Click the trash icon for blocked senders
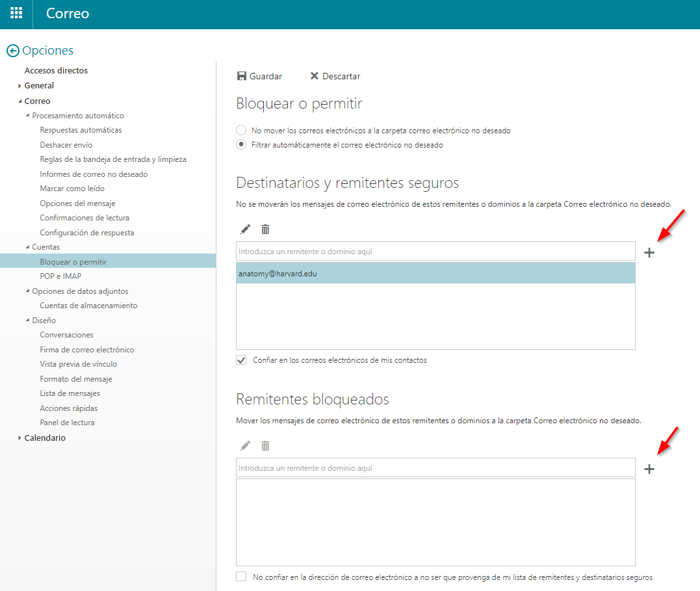 [265, 446]
